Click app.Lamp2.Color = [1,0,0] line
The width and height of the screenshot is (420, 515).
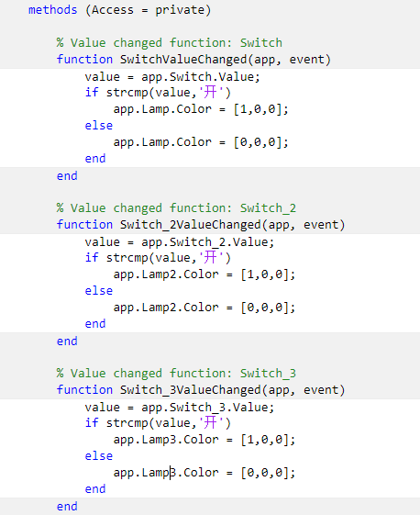click(x=204, y=274)
